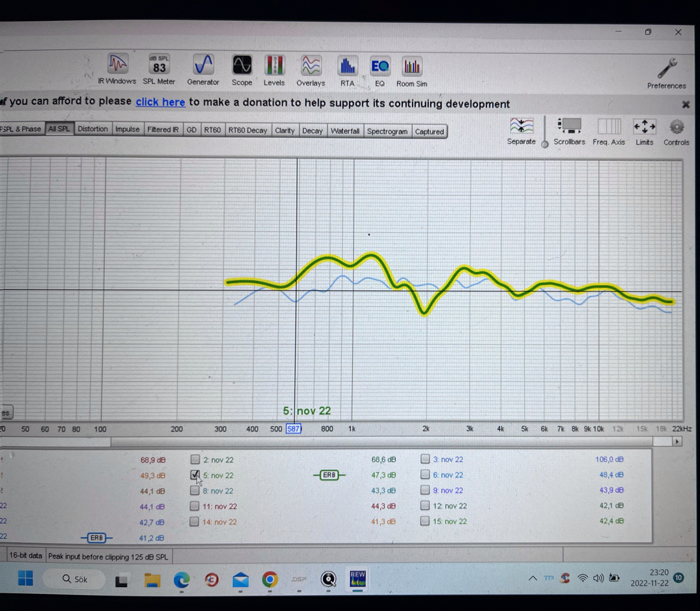Enable trace 15: nov 22 checkbox
Viewport: 700px width, 611px height.
[x=425, y=521]
